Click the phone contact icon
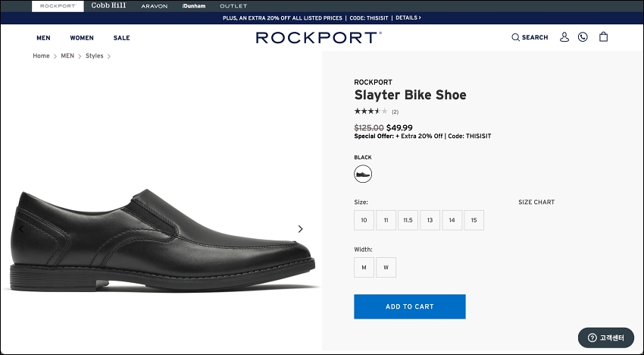Viewport: 644px width, 355px height. pyautogui.click(x=583, y=37)
